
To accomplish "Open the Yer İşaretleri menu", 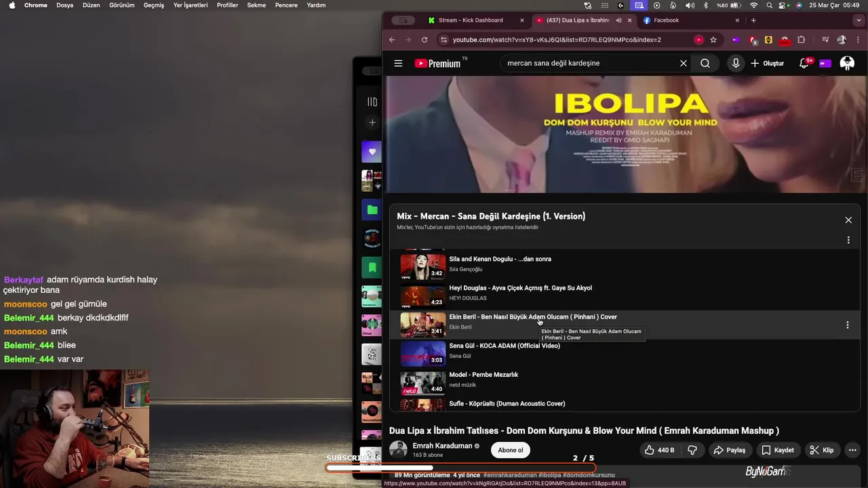I will (x=191, y=5).
